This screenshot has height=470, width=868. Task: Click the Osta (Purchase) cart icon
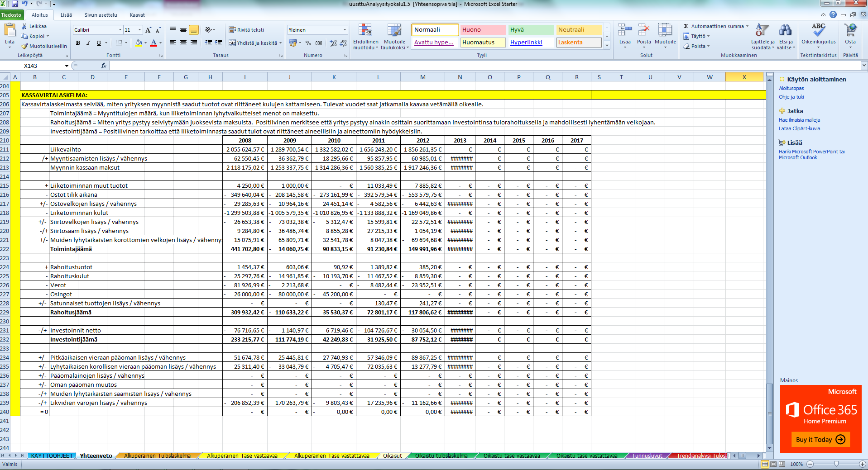click(x=850, y=31)
